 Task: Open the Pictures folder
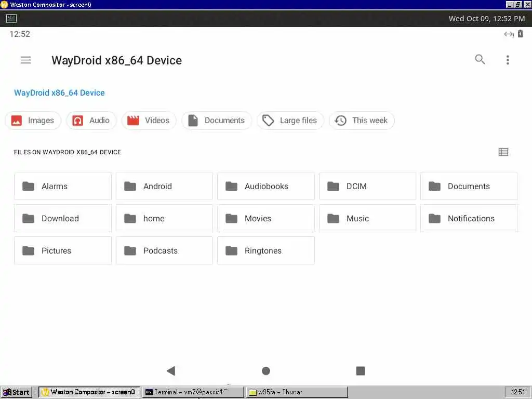[63, 250]
